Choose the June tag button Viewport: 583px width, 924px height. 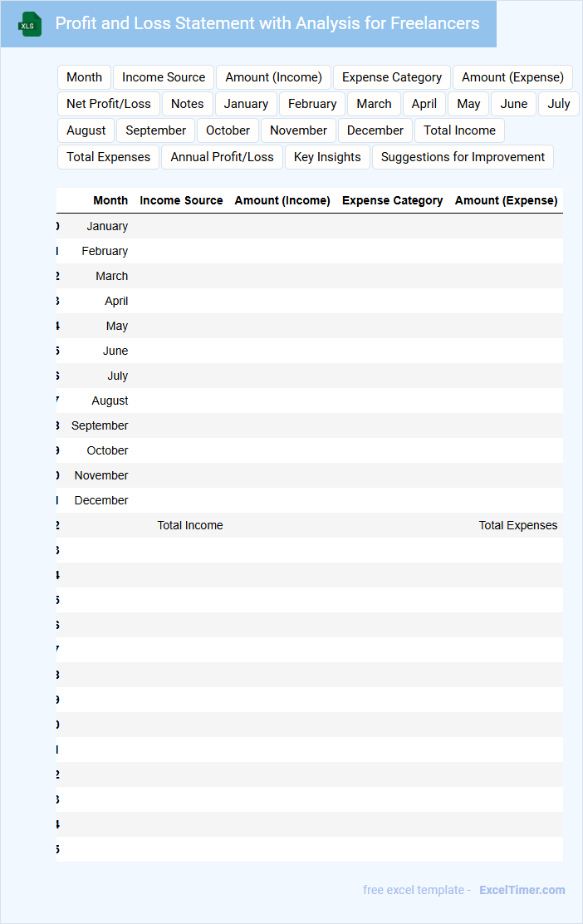514,104
